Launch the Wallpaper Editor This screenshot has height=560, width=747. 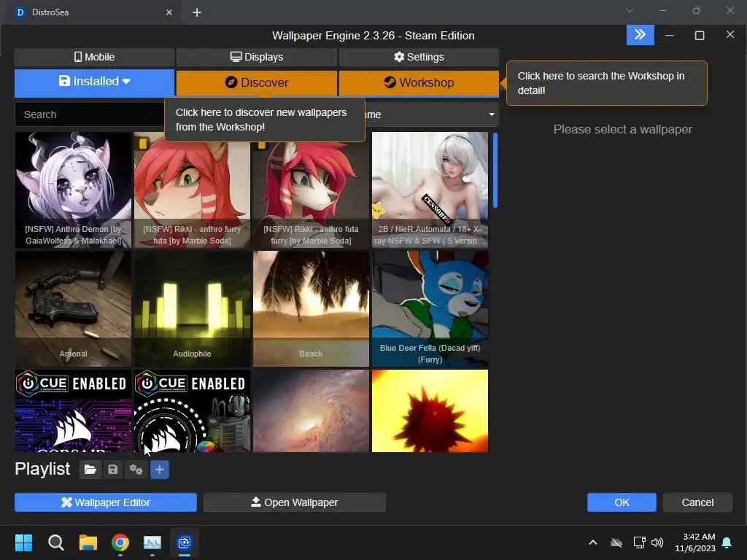coord(106,502)
